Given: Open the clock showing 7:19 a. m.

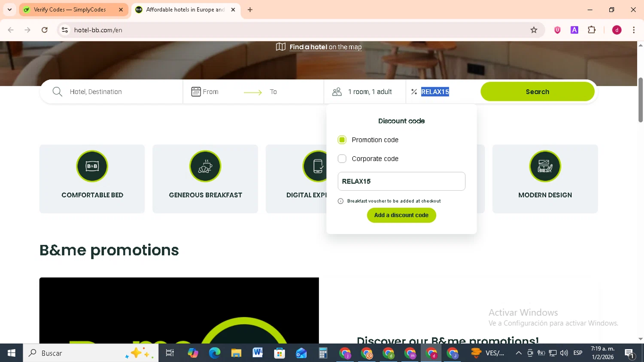Looking at the screenshot, I should point(602,353).
